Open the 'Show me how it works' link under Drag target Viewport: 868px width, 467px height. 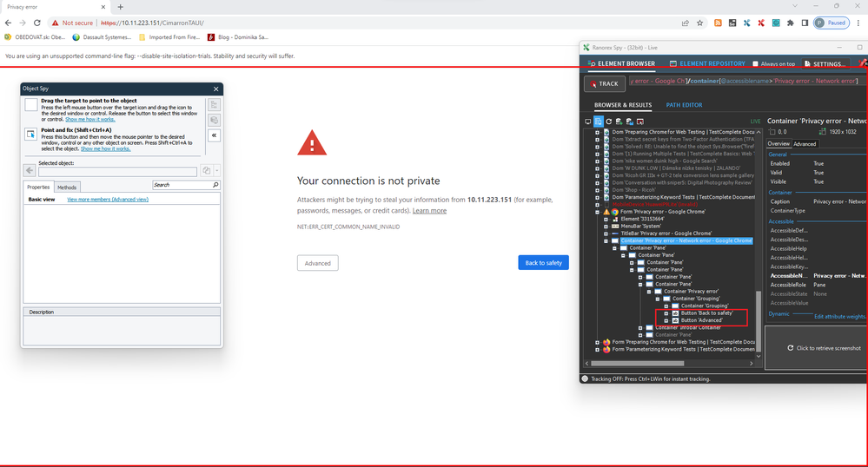(90, 120)
